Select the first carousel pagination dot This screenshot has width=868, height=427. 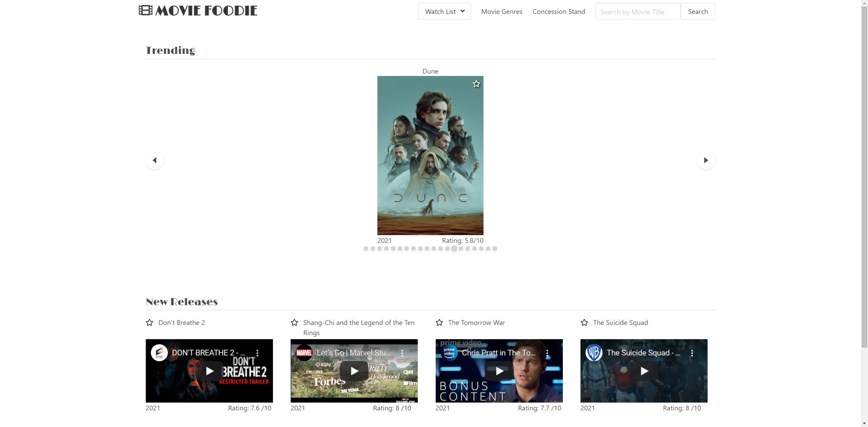[x=366, y=248]
